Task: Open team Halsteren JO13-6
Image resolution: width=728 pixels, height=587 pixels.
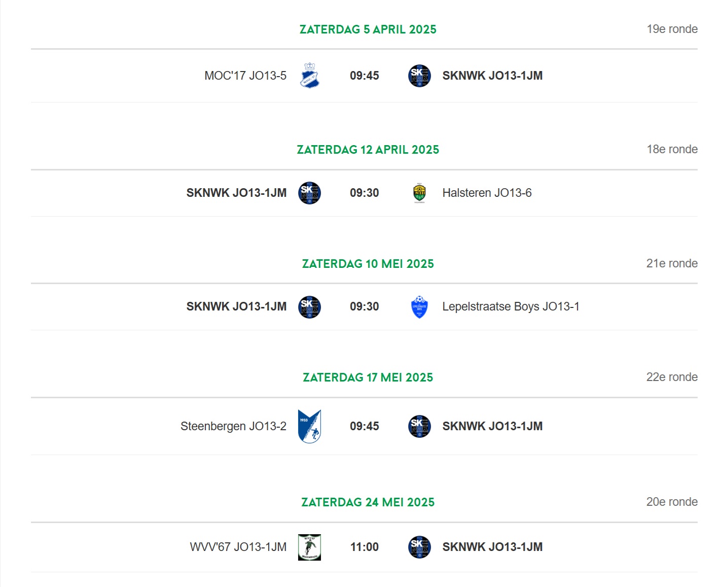Action: (x=487, y=193)
